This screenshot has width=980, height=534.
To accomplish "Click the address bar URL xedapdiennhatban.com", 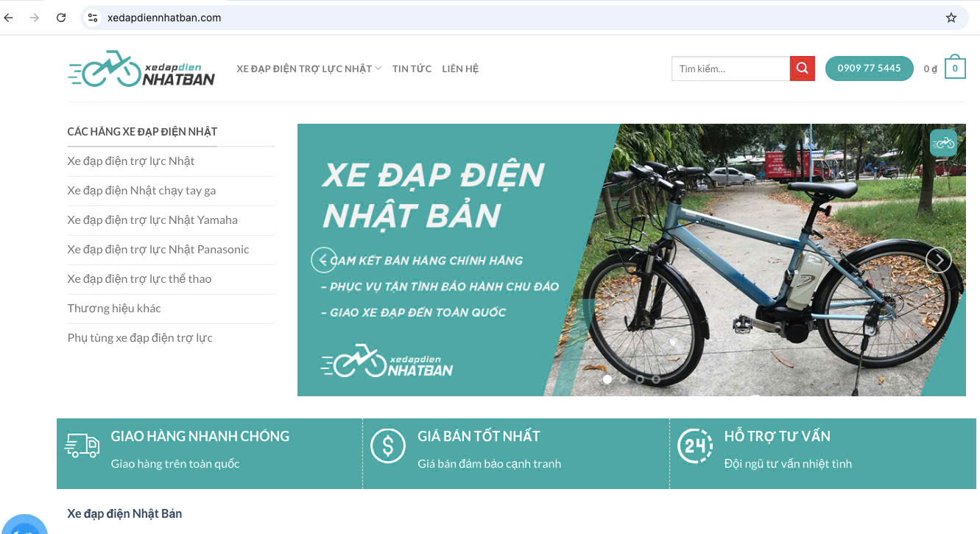I will click(164, 18).
